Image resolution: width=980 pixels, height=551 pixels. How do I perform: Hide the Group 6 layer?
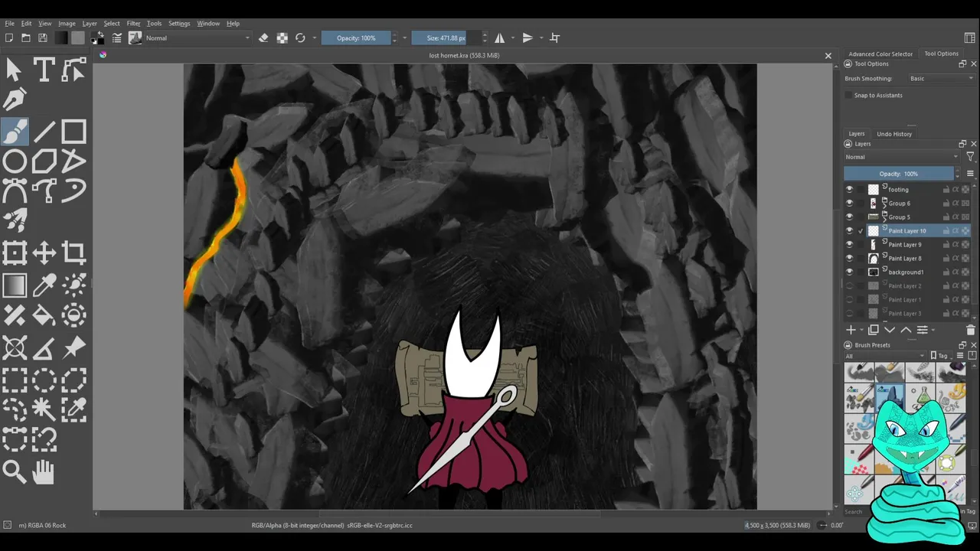(x=849, y=203)
